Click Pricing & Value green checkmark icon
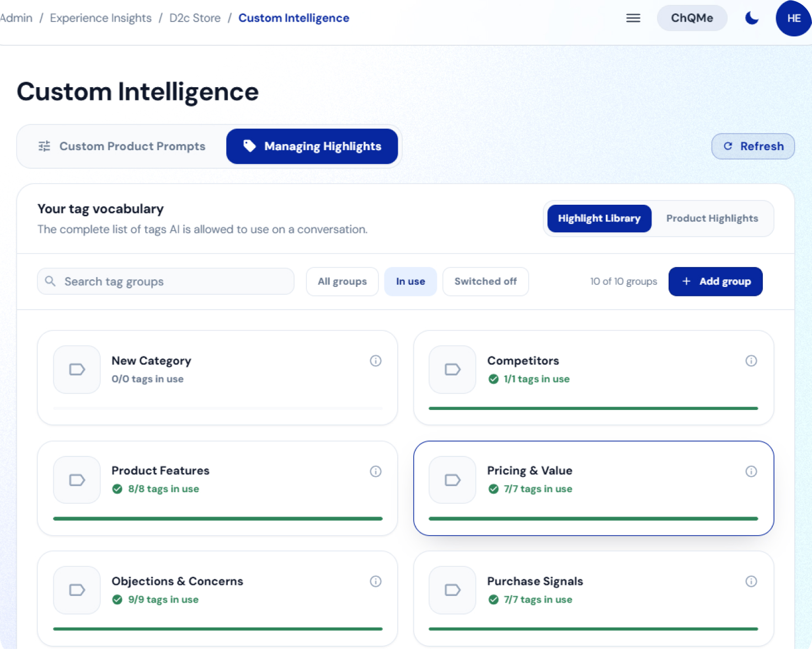This screenshot has height=660, width=812. [x=493, y=489]
